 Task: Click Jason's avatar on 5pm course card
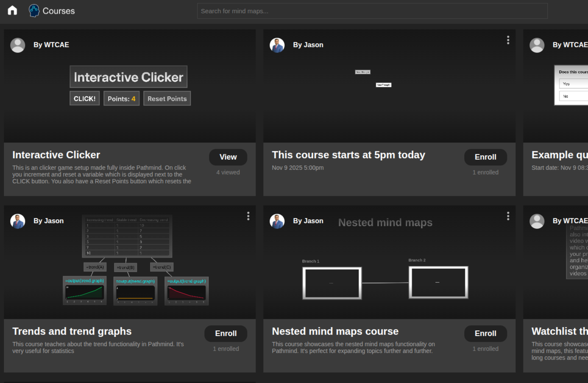click(277, 45)
